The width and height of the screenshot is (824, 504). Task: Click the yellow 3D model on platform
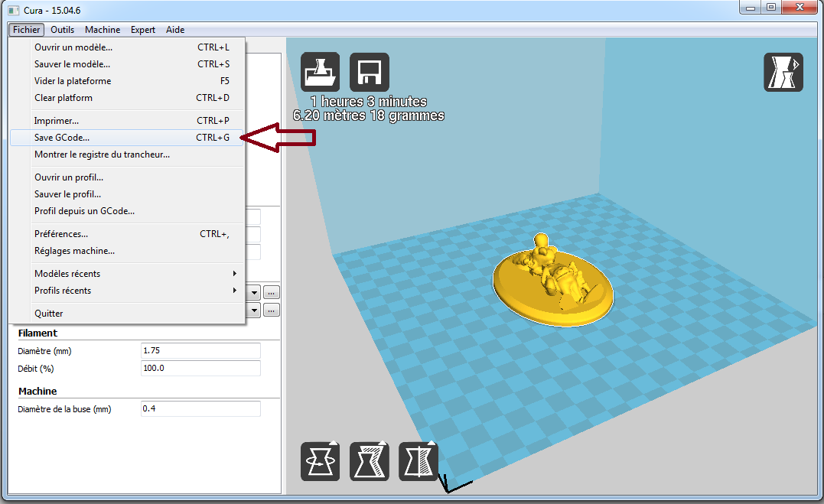[x=553, y=281]
